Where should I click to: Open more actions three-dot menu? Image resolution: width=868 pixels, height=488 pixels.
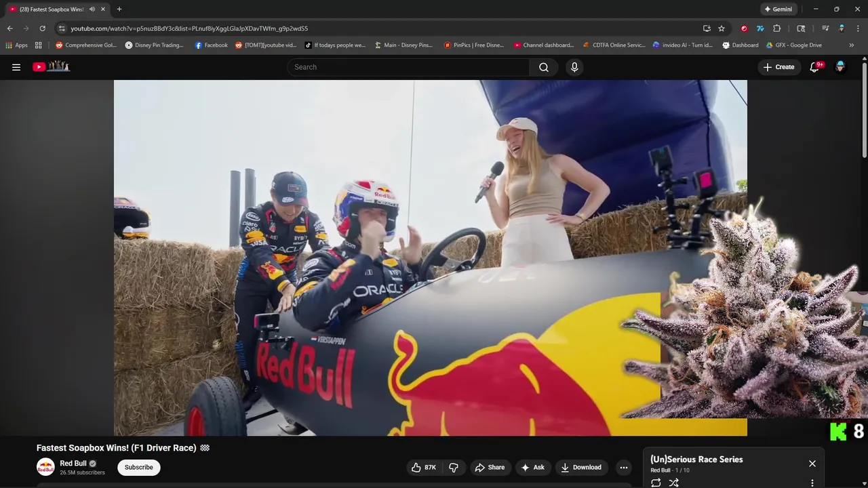[624, 468]
